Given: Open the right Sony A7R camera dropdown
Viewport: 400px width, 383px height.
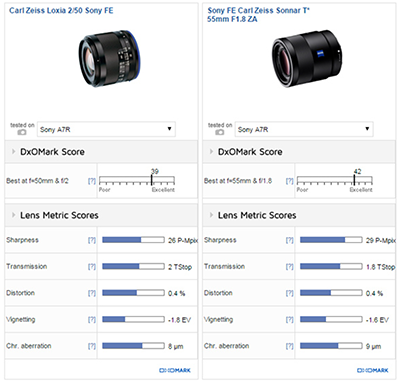Looking at the screenshot, I should (x=304, y=129).
